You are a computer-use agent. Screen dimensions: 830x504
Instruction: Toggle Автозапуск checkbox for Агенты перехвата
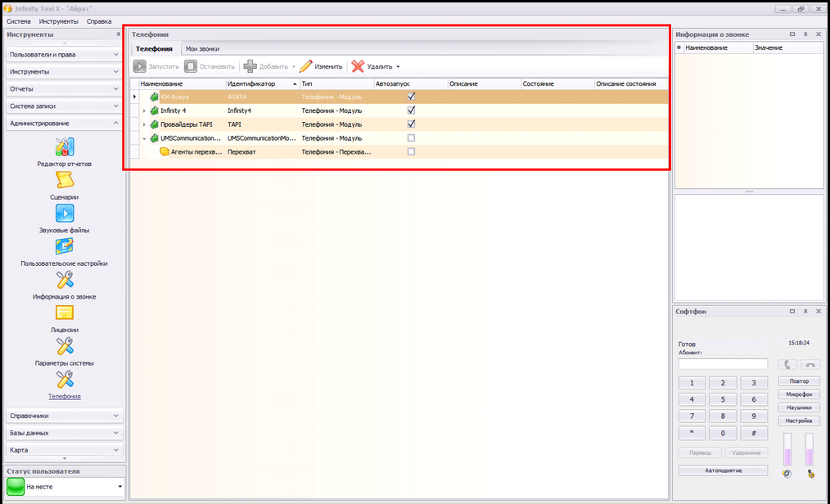[x=411, y=152]
